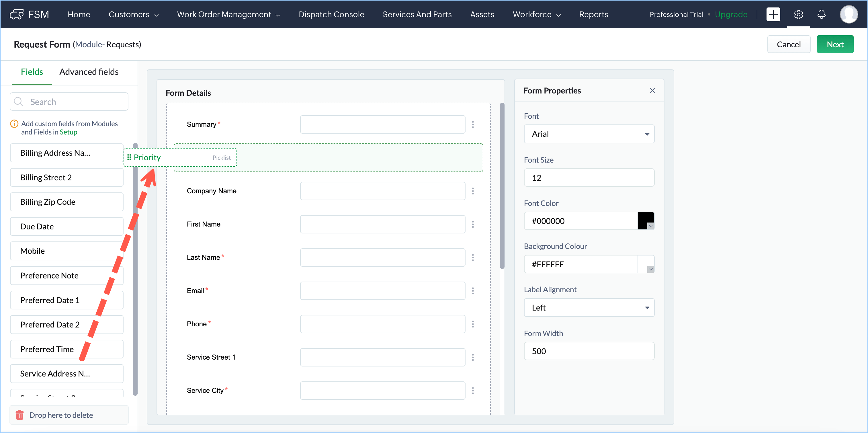
Task: Open the quick create plus icon
Action: click(773, 14)
